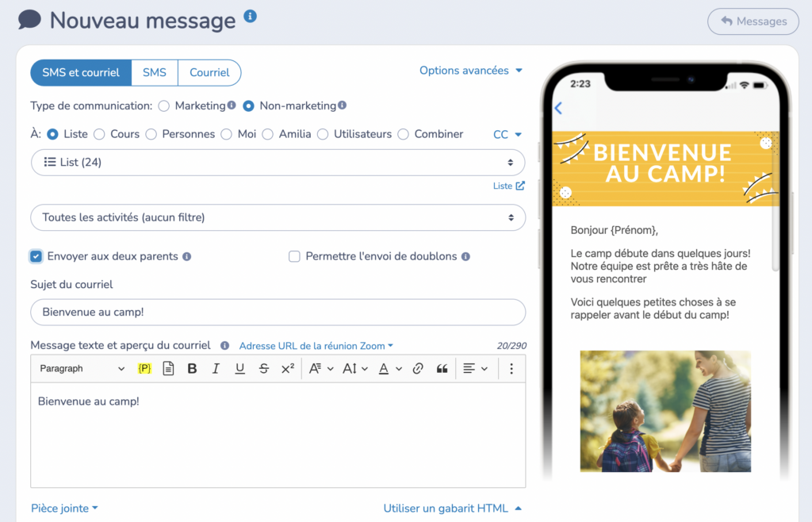Open the editor overflow options menu

(x=511, y=368)
